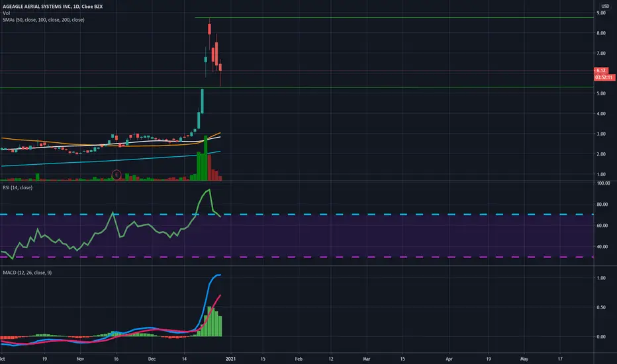The width and height of the screenshot is (617, 364).
Task: Click the highest red candlestick near 8.50
Action: tap(209, 29)
